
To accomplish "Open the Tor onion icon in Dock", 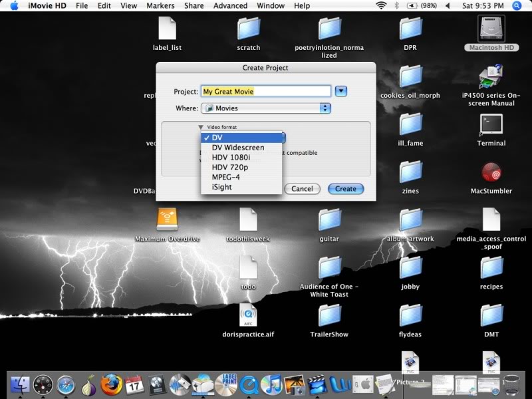I will tap(89, 385).
